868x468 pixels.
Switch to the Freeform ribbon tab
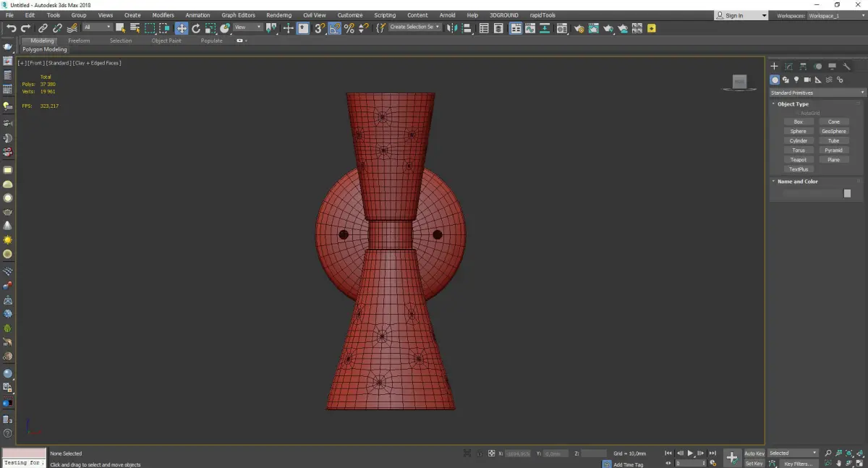coord(79,41)
